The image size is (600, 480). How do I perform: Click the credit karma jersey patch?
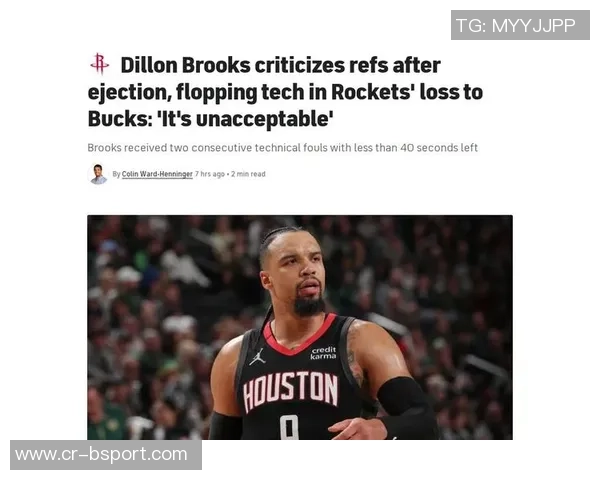pos(324,353)
